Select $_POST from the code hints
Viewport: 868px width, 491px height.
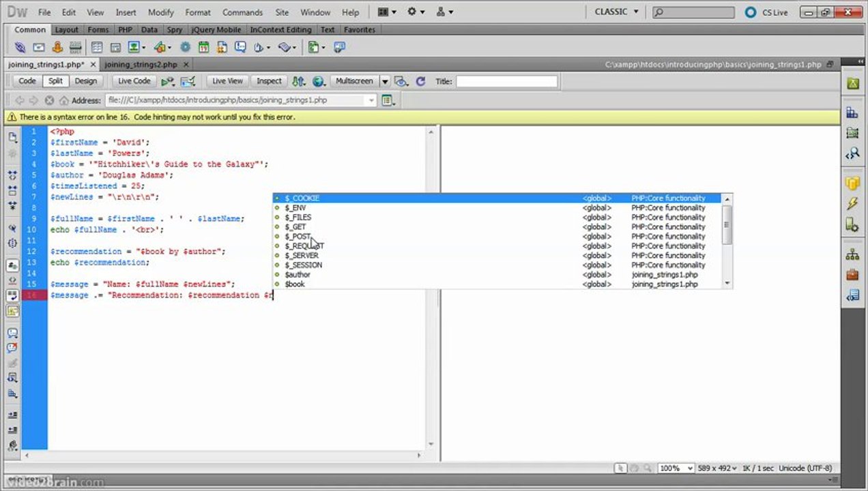point(497,236)
